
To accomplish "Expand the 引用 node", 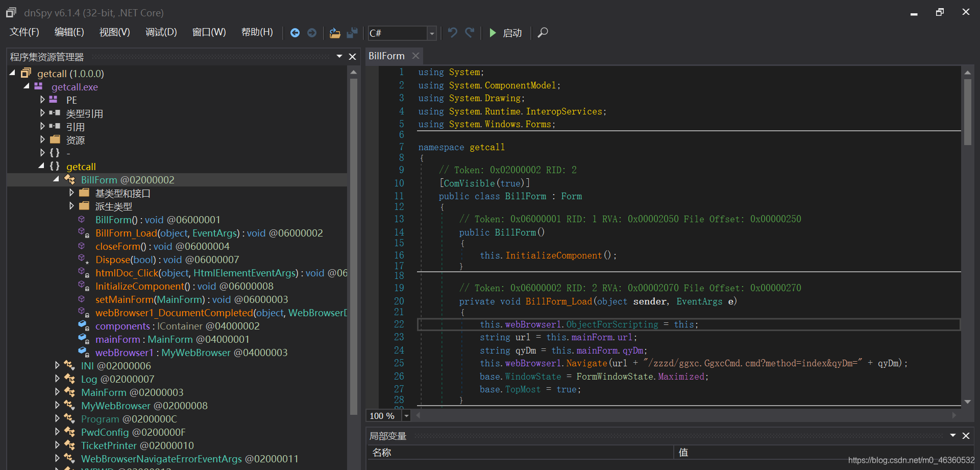I will tap(42, 126).
